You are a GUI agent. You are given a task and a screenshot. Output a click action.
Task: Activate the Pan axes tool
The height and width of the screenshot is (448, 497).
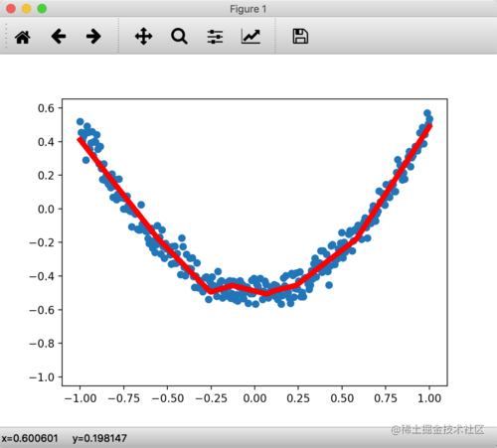143,36
